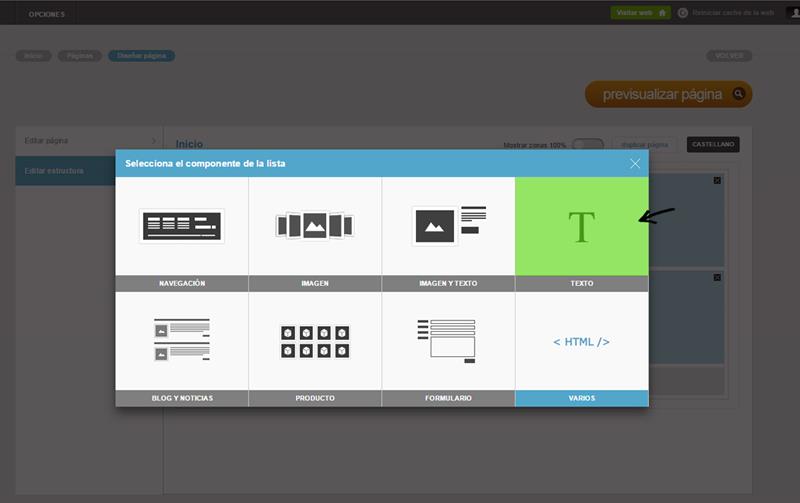
Task: Click the duplicar página button
Action: (645, 145)
